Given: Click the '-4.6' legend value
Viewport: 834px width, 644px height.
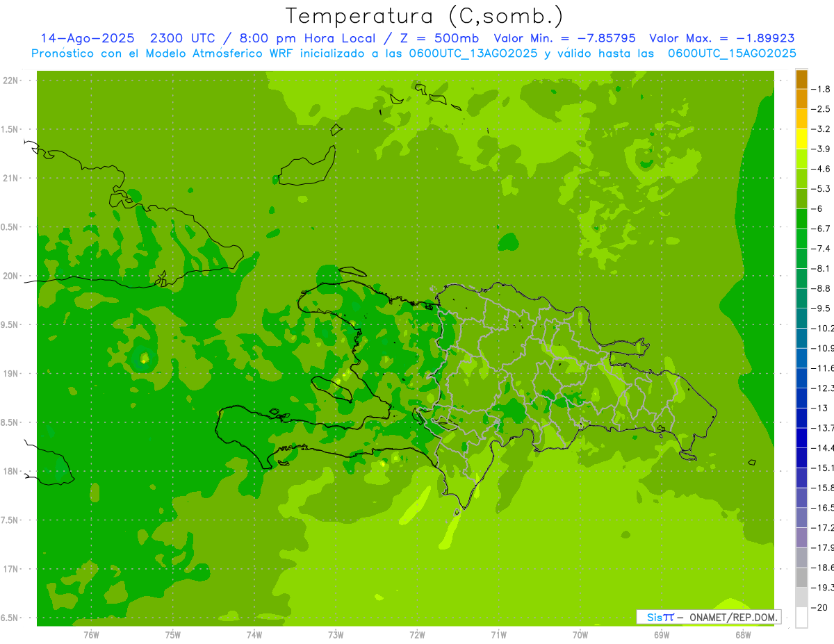Looking at the screenshot, I should tap(821, 169).
